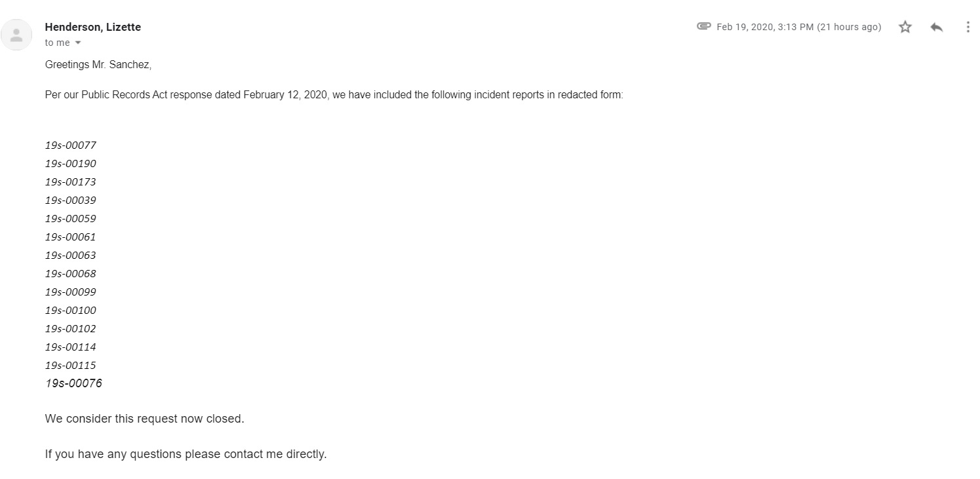The width and height of the screenshot is (980, 479).
Task: Open the three-dot more options menu
Action: pos(968,27)
